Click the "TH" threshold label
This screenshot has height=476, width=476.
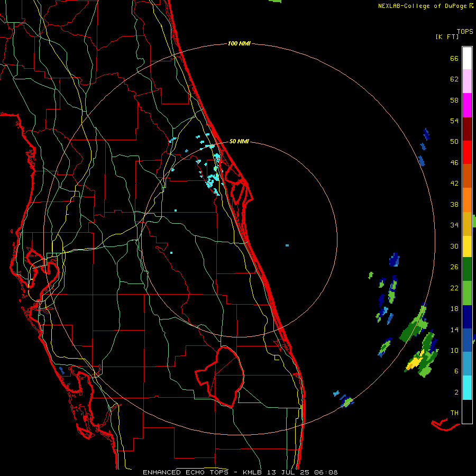pyautogui.click(x=454, y=413)
